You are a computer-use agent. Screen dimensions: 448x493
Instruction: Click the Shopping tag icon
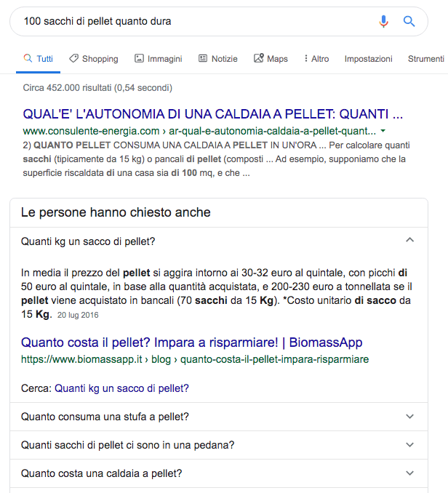tap(73, 58)
